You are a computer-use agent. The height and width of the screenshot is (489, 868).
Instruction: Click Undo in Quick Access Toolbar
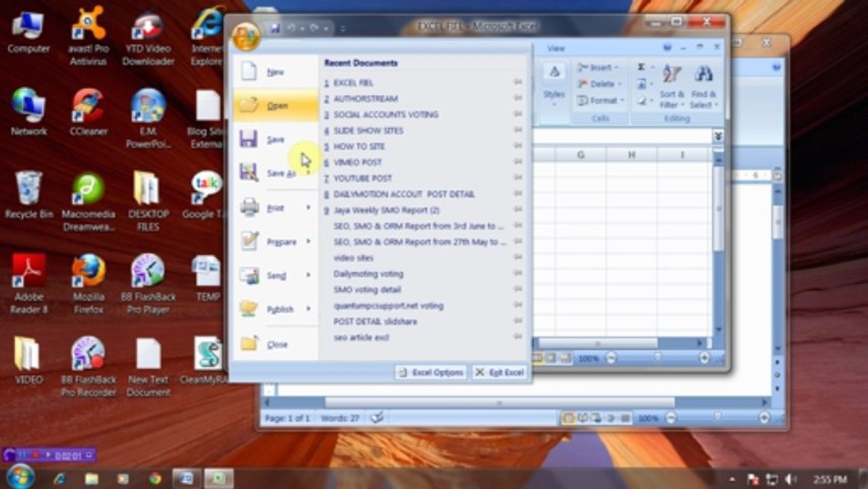292,29
